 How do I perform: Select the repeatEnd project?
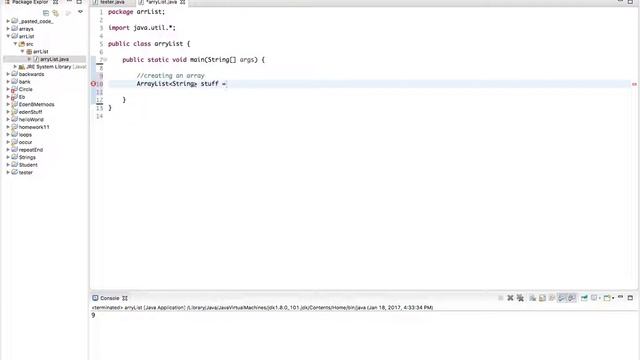[31, 150]
